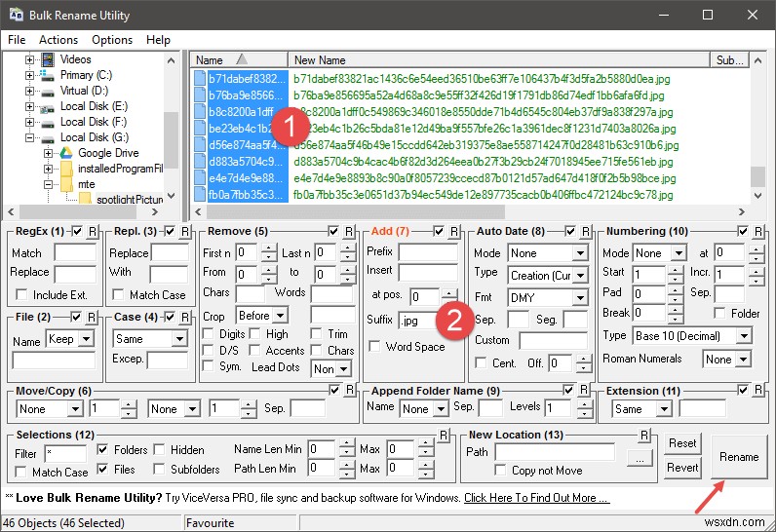The height and width of the screenshot is (532, 776).
Task: Click the Local Disk (E:) drive icon
Action: pos(48,106)
